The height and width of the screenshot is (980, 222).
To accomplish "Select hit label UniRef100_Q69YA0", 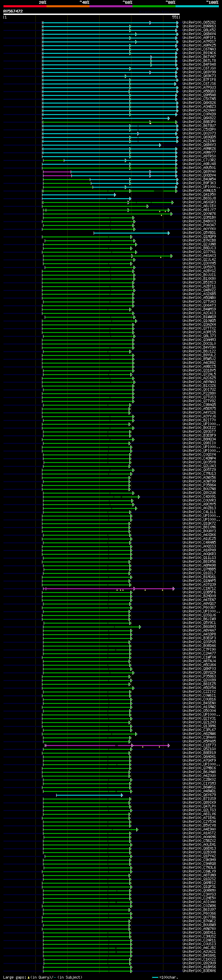I will 199,172.
